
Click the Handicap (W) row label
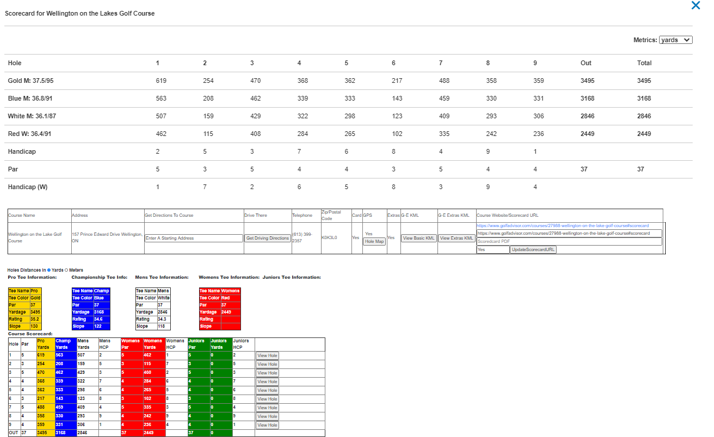tap(27, 187)
